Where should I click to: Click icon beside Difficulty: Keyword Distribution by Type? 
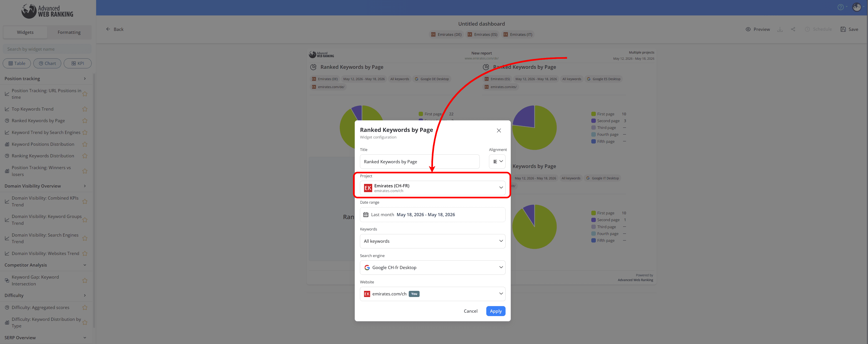[7, 323]
